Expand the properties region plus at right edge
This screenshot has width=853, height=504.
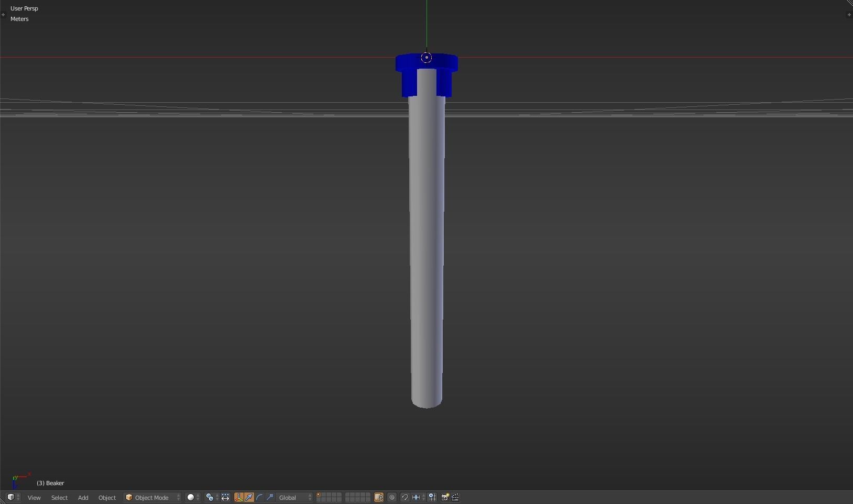849,15
